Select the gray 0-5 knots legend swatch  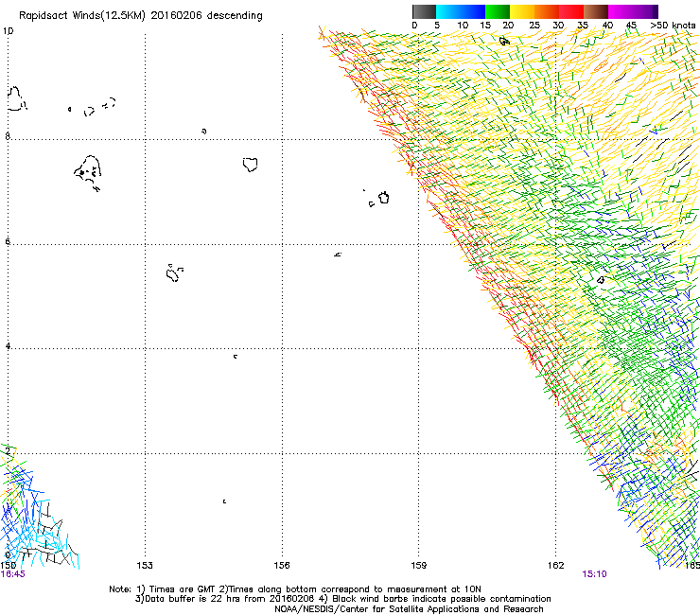pos(424,11)
